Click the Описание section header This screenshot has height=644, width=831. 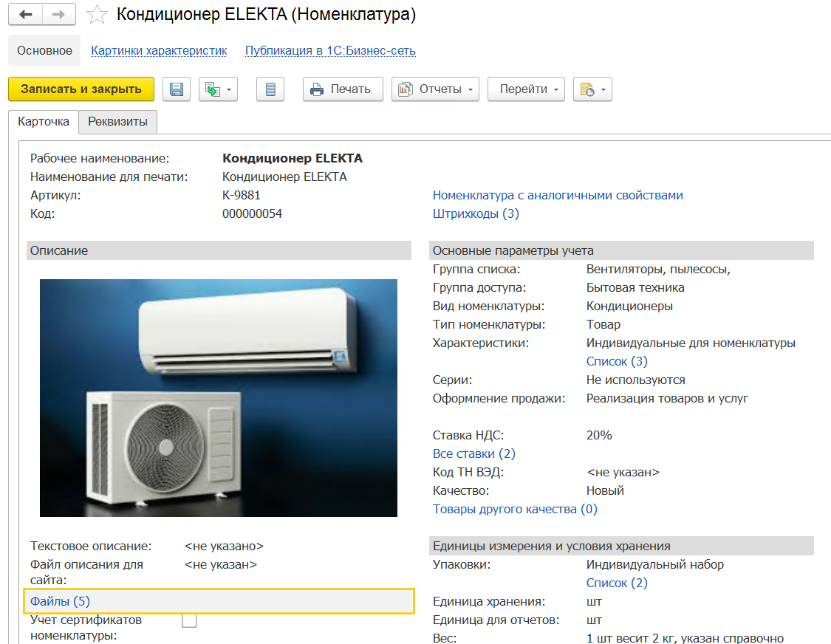[x=219, y=250]
